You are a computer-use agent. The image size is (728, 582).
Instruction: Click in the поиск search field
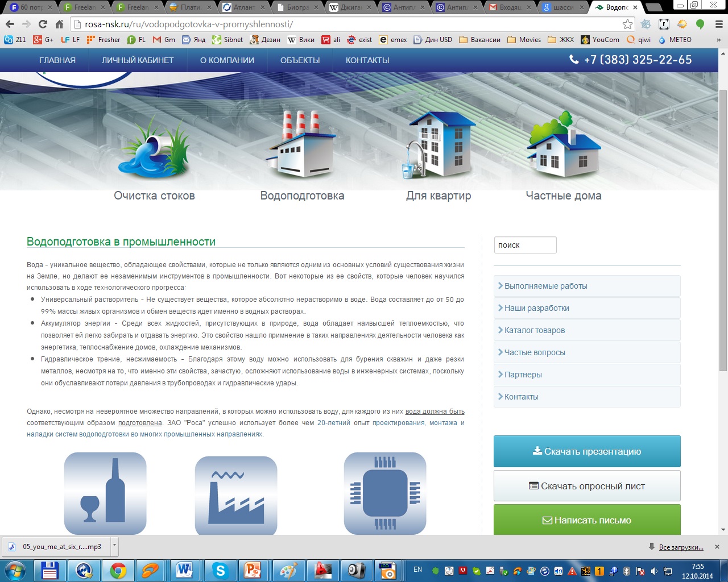(525, 245)
